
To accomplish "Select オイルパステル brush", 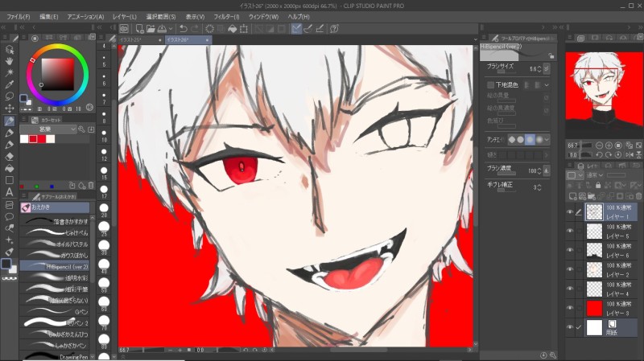I will (55, 244).
